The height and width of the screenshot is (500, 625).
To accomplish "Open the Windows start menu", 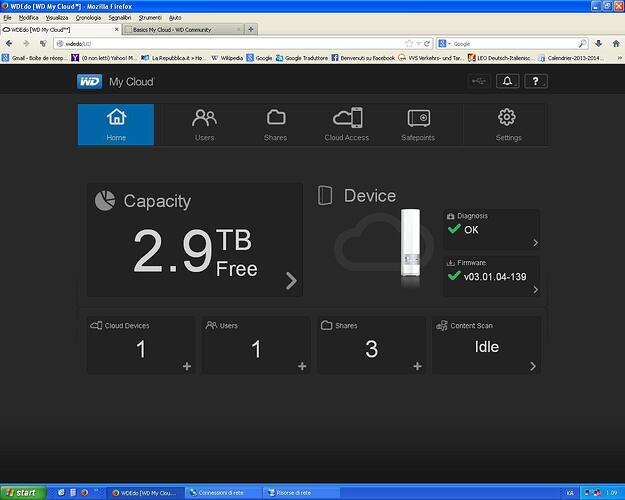I will point(23,493).
